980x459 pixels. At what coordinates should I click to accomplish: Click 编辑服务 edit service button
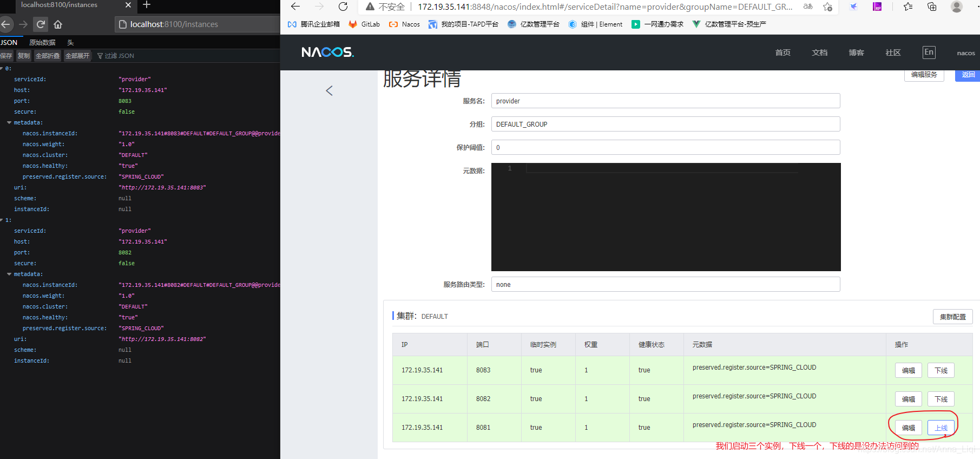[924, 75]
